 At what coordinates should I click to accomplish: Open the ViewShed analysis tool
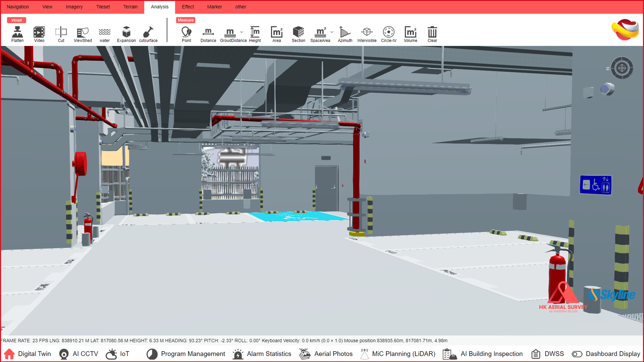click(x=83, y=34)
